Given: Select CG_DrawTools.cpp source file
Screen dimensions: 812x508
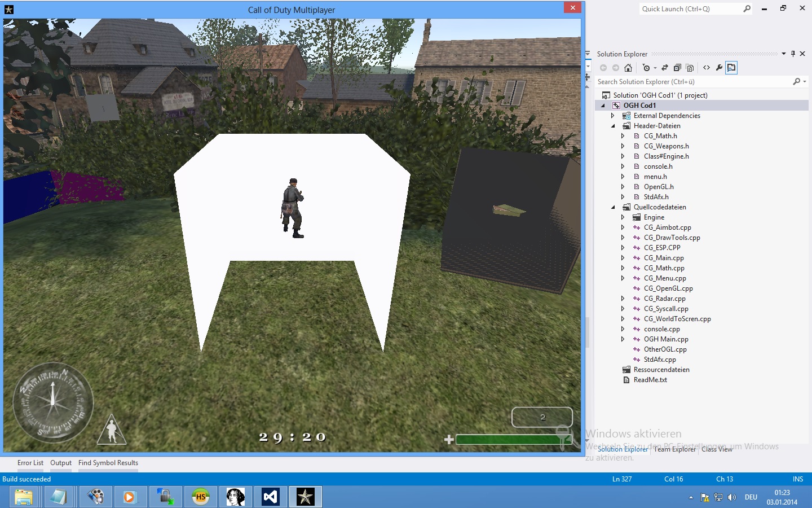Looking at the screenshot, I should [x=672, y=238].
